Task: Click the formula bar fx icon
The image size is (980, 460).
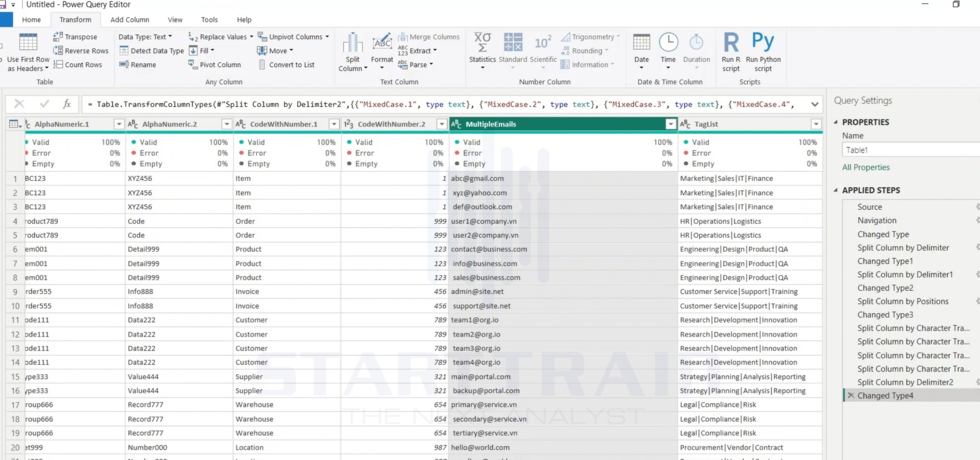Action: point(67,104)
